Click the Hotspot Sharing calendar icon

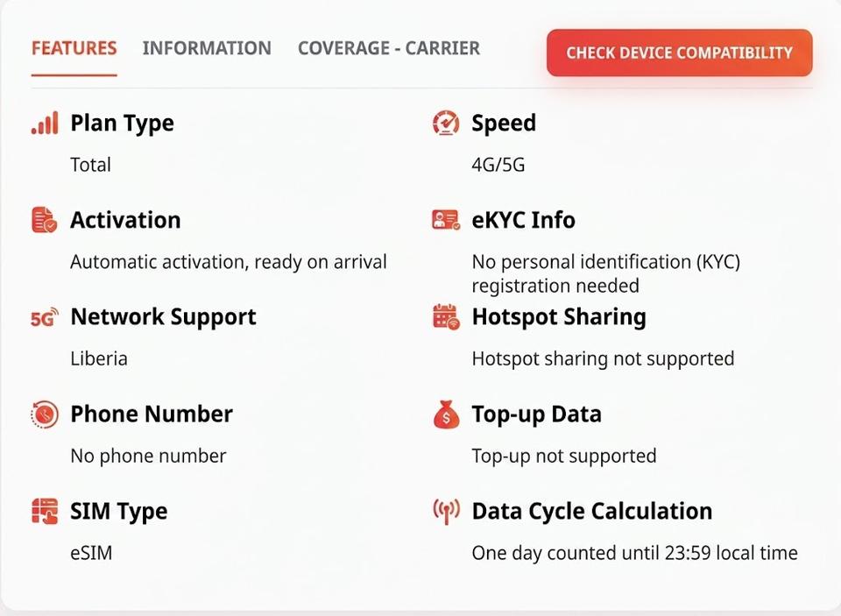click(446, 316)
